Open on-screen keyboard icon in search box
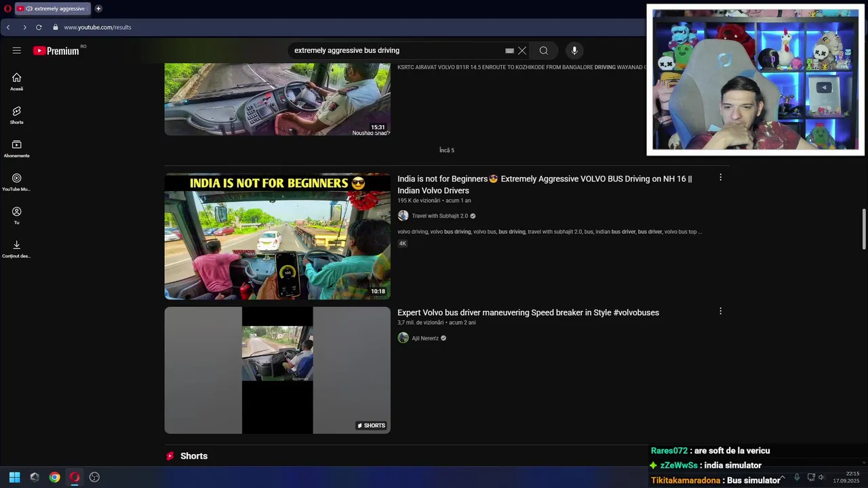 [509, 51]
